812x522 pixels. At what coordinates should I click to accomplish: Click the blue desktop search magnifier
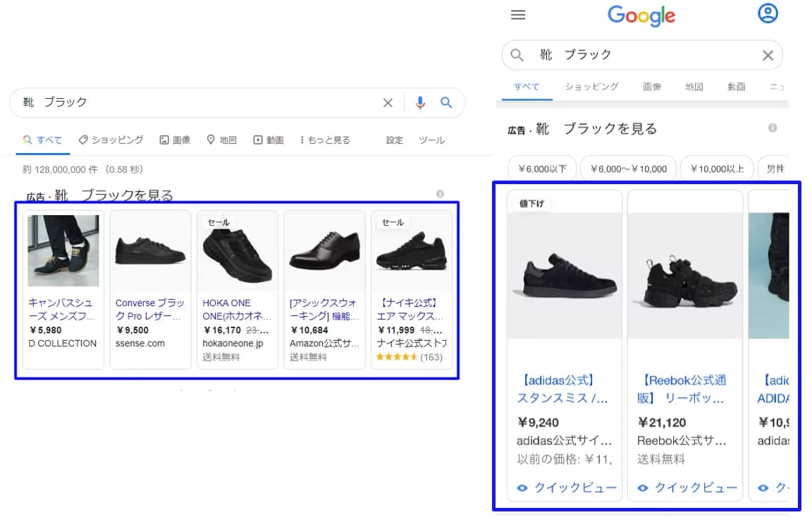coord(446,103)
